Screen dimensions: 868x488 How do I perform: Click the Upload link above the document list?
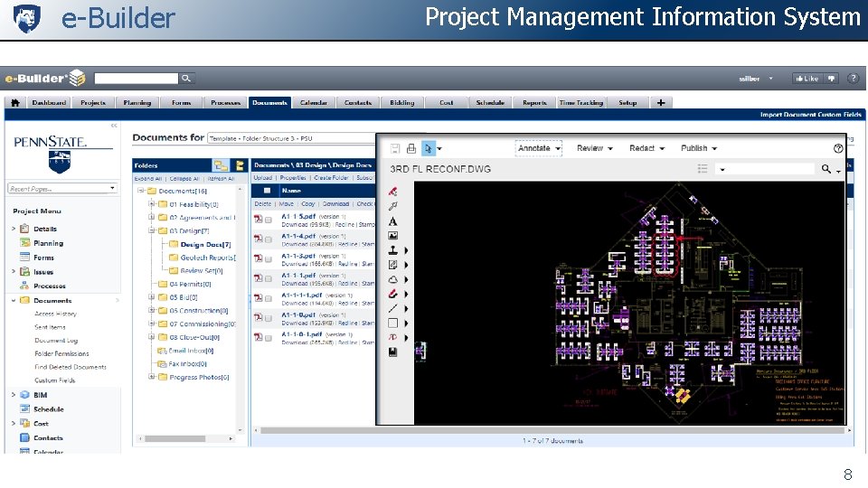coord(263,178)
